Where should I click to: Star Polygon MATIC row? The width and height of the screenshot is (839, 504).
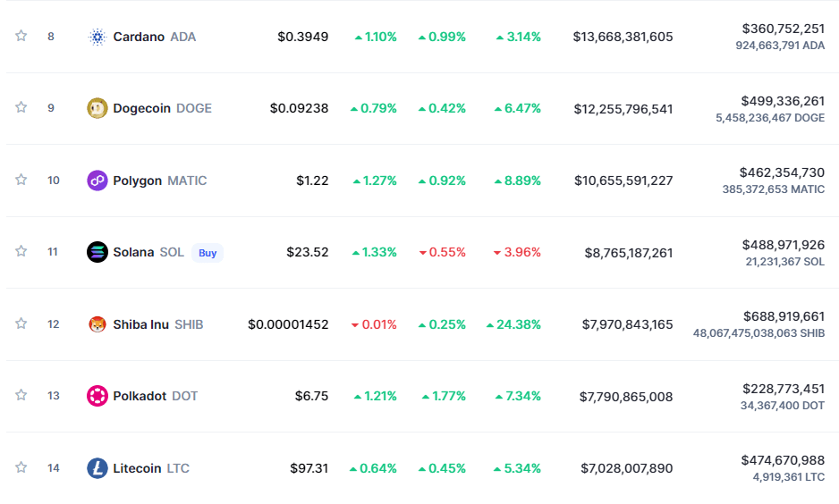[21, 180]
